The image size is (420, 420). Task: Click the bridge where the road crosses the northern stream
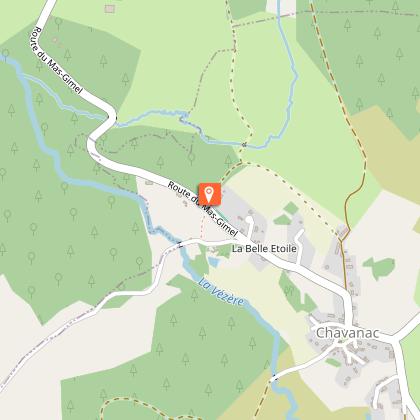pos(113,118)
